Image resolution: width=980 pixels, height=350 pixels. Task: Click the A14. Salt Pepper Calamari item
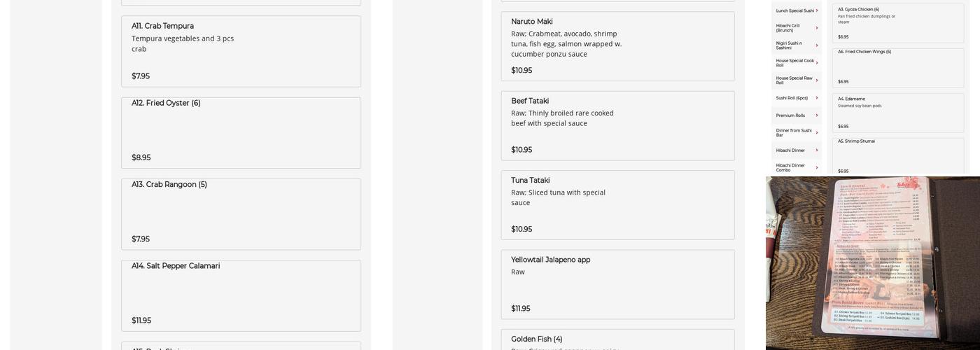pyautogui.click(x=241, y=295)
